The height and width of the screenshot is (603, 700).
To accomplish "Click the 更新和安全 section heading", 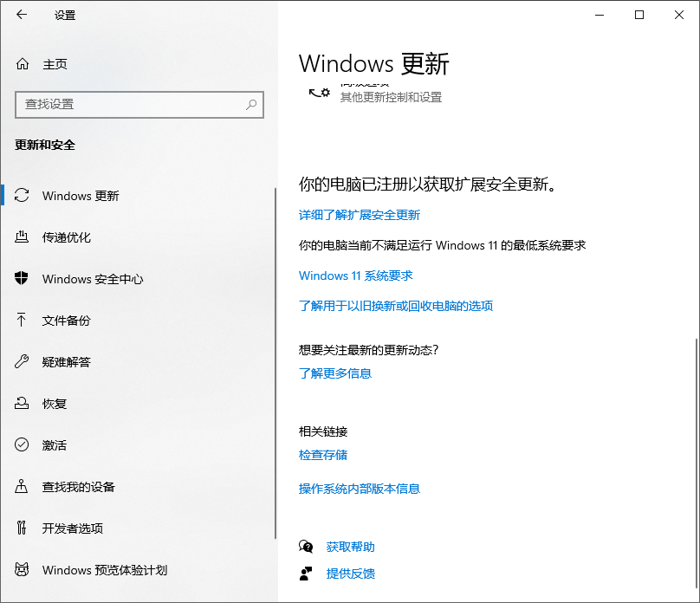I will pos(45,145).
